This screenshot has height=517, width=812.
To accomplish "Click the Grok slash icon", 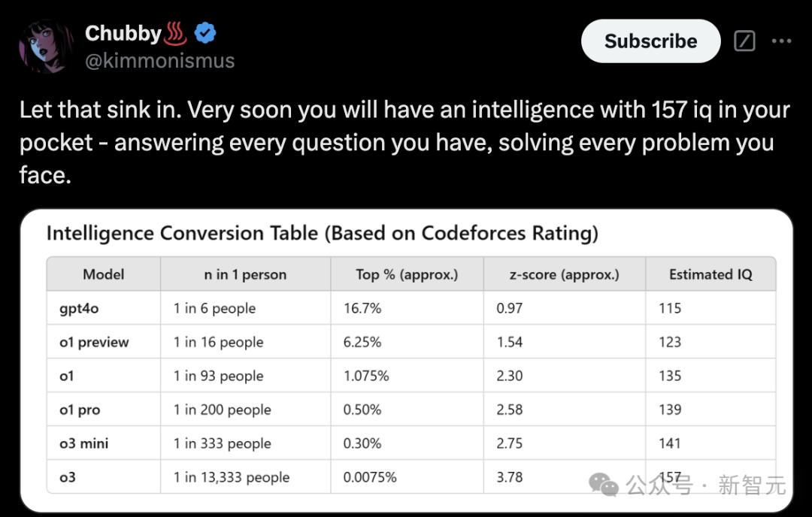I will click(744, 41).
